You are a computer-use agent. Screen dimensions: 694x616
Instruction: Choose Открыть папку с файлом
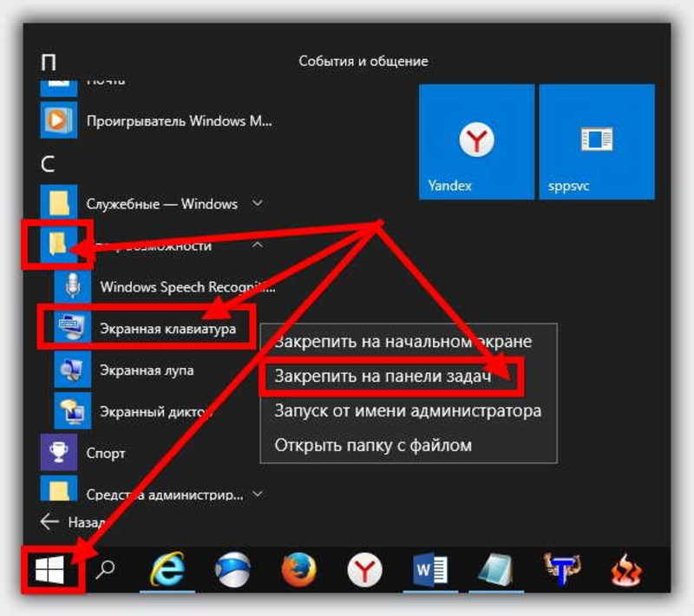click(x=373, y=445)
